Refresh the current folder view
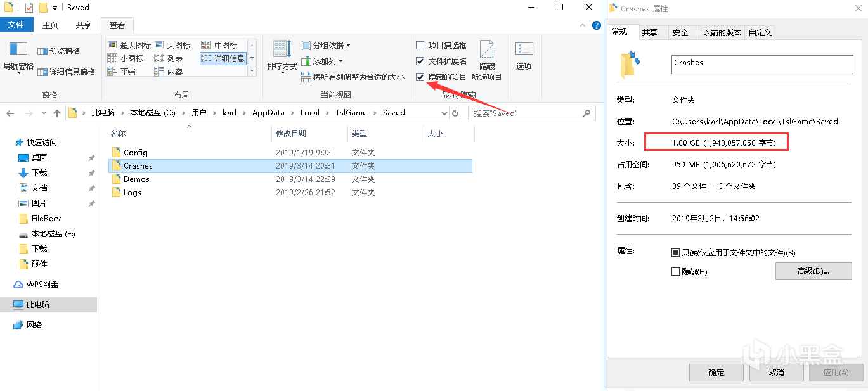The image size is (868, 391). pyautogui.click(x=455, y=113)
